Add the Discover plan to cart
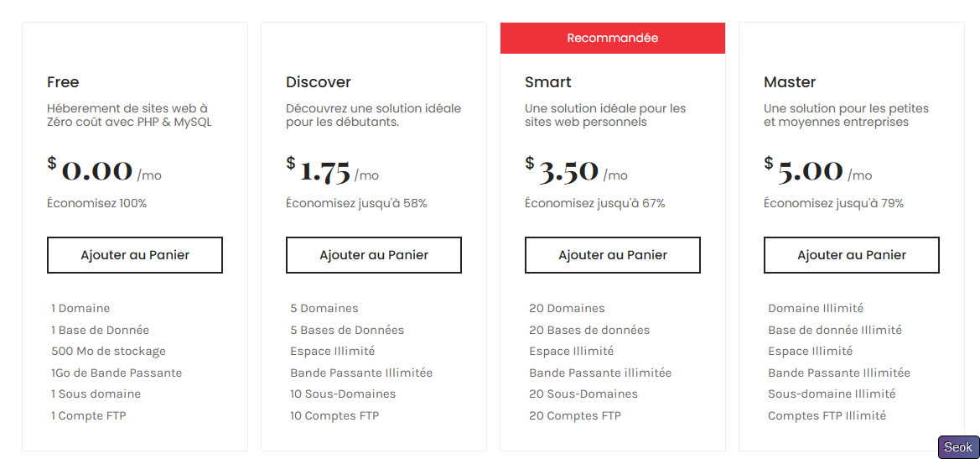 point(374,255)
